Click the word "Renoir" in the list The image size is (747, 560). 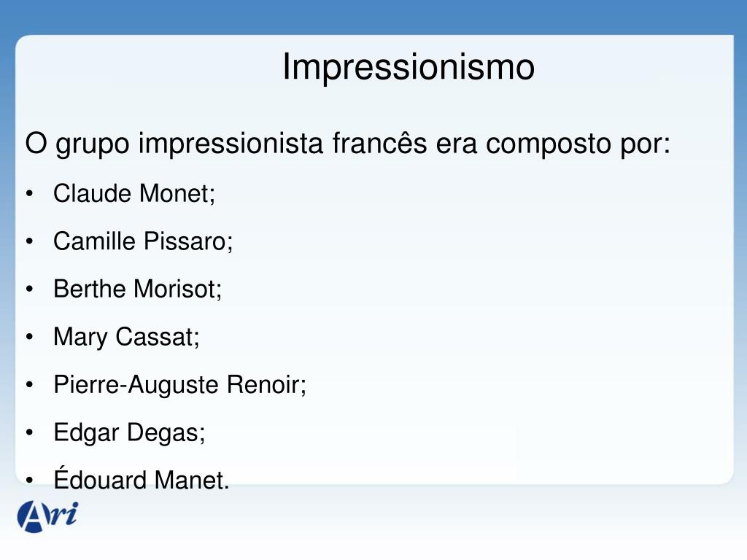pyautogui.click(x=266, y=384)
